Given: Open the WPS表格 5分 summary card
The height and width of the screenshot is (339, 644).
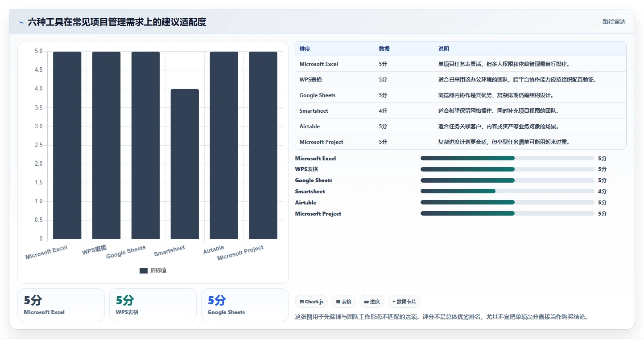Looking at the screenshot, I should (x=153, y=305).
